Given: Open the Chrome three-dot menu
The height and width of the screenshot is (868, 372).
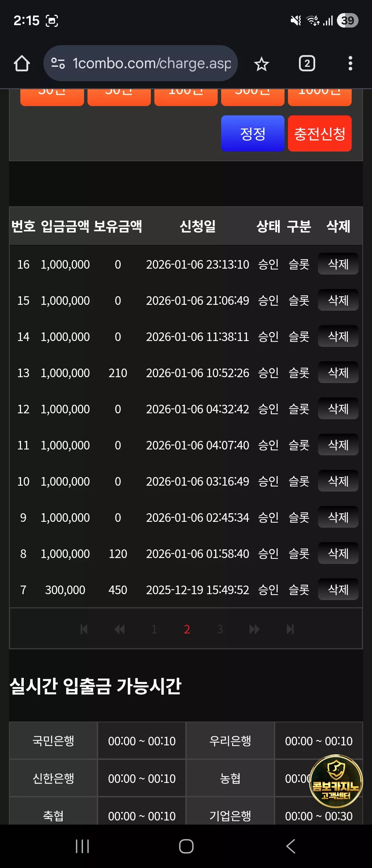Looking at the screenshot, I should pos(350,63).
